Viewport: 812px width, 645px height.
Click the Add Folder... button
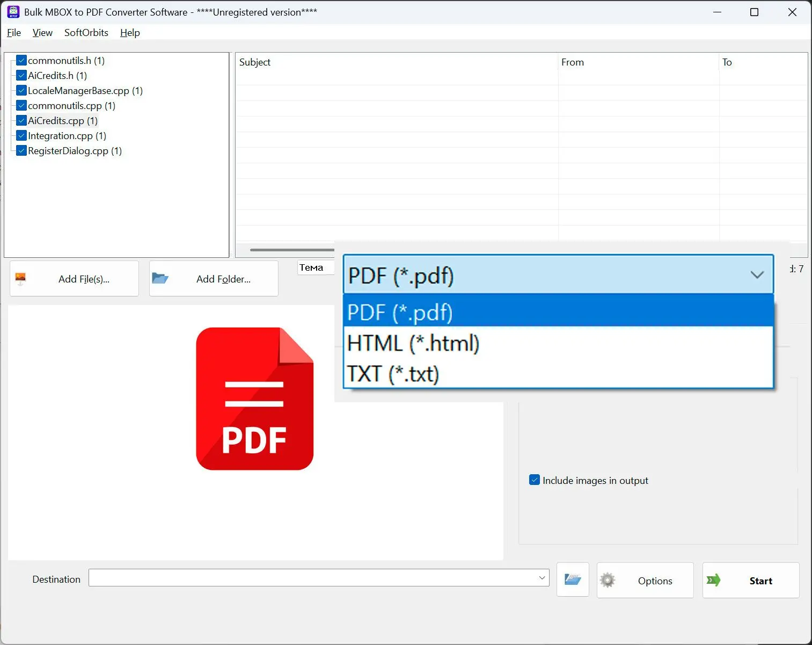[x=214, y=278]
